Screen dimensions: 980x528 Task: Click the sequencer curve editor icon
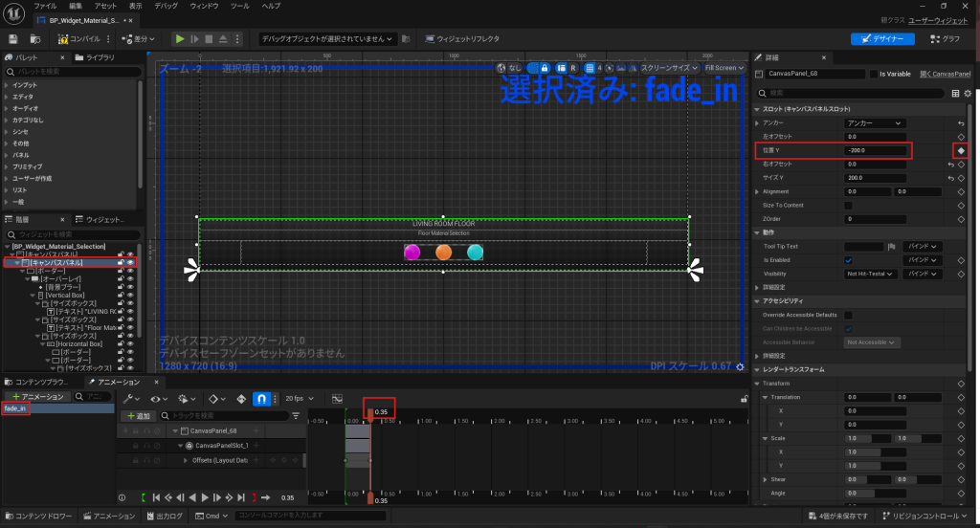(x=337, y=398)
